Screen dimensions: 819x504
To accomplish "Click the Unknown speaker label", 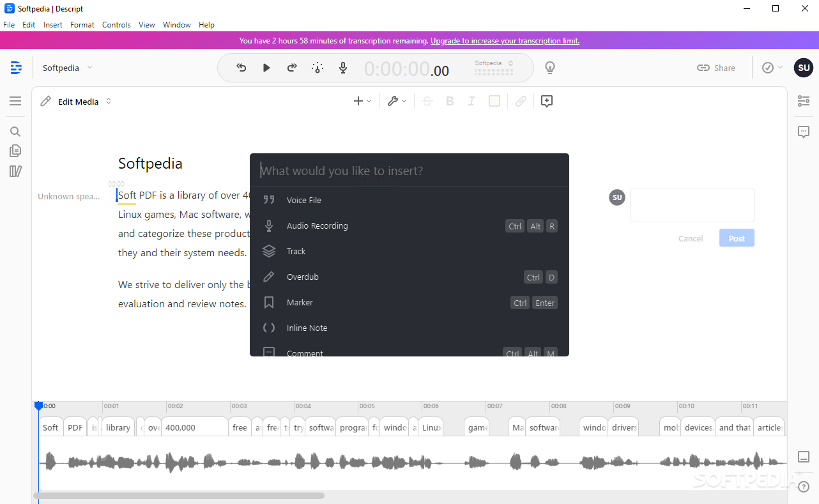I will [69, 197].
